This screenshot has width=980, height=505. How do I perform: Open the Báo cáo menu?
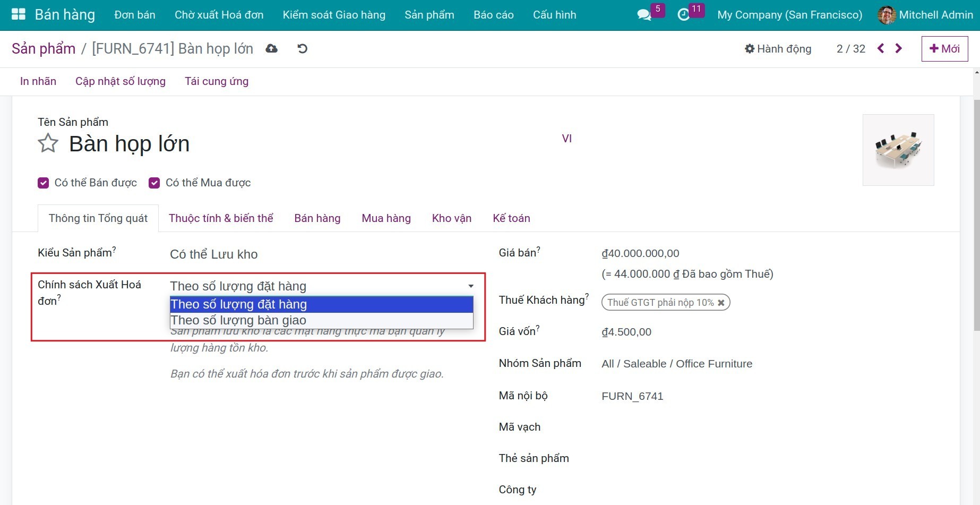[x=493, y=15]
